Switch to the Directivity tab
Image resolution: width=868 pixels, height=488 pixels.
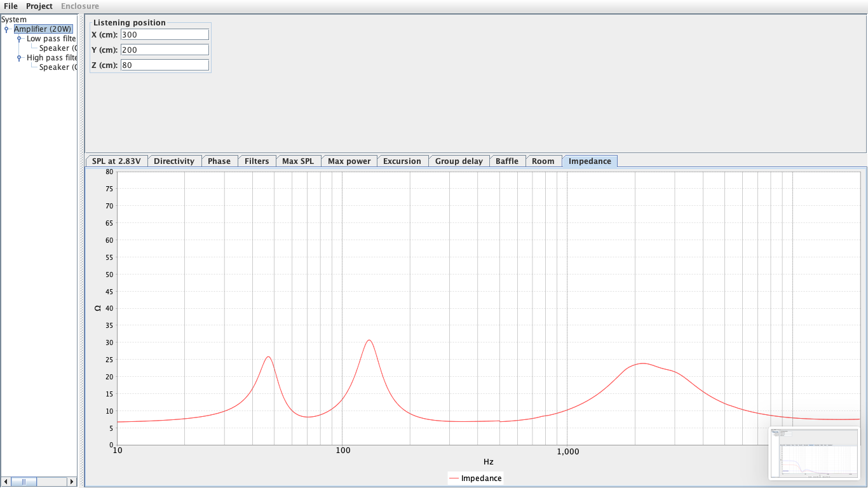175,161
